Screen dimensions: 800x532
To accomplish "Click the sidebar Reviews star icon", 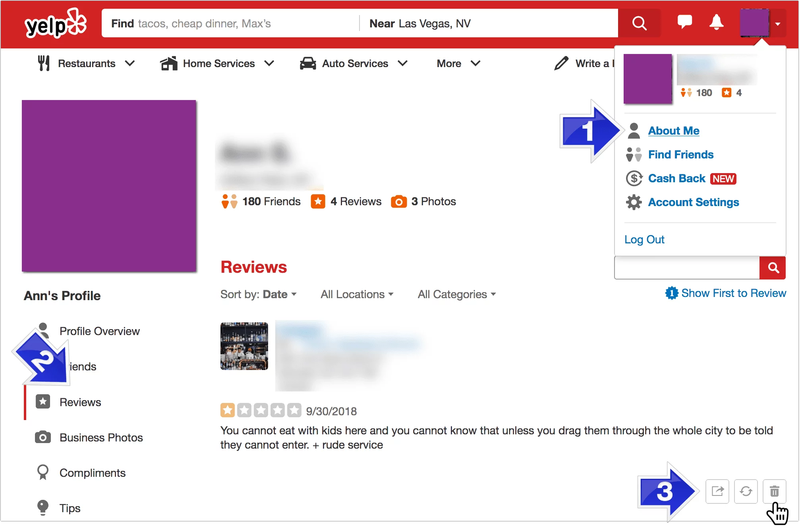I will 43,401.
